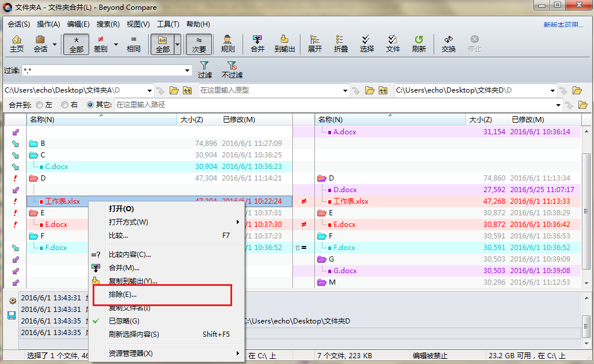Click the 合并 (Merge) toolbar icon
Viewport: 594px width, 364px height.
point(257,43)
